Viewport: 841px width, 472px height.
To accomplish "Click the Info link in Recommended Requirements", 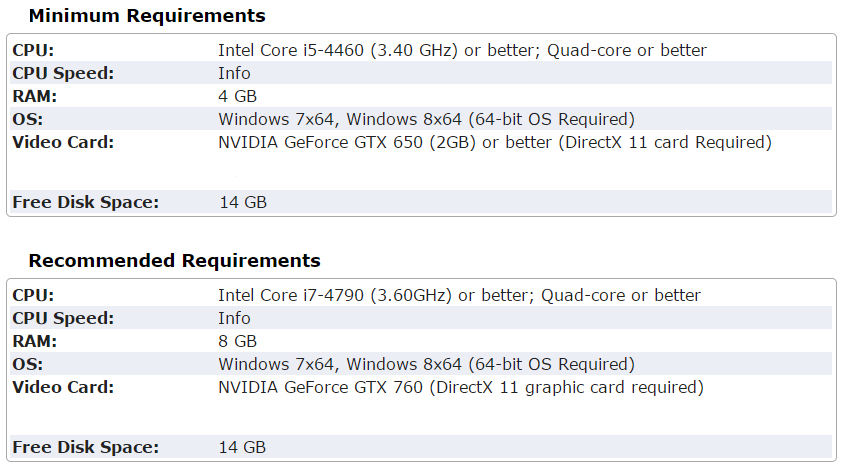I will [x=234, y=318].
